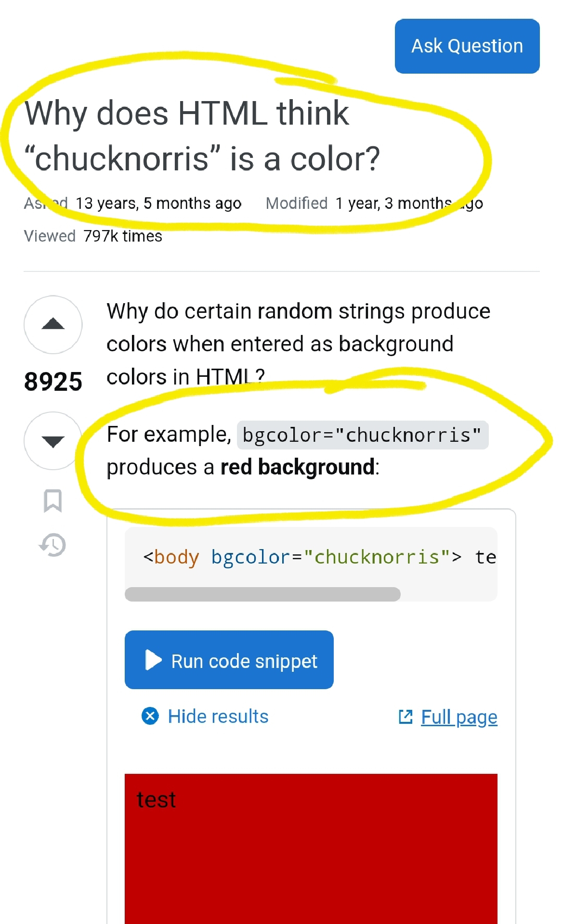Viewport: 563px width, 924px height.
Task: Open snippet in Full page
Action: point(458,717)
